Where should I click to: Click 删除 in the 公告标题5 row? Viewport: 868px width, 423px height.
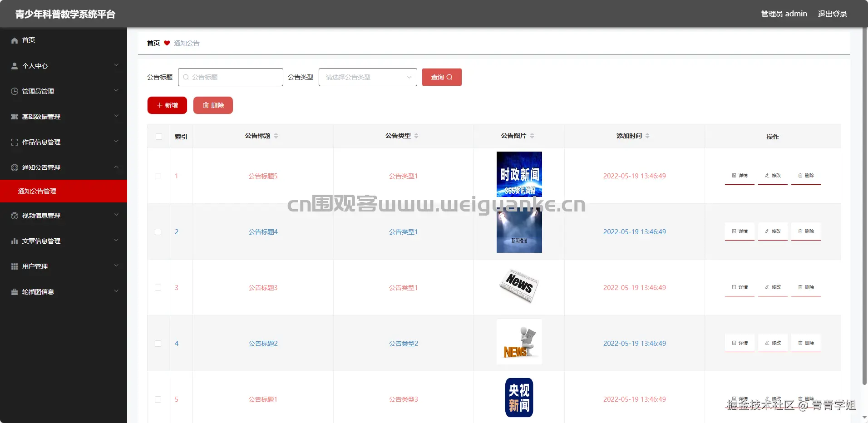point(806,176)
